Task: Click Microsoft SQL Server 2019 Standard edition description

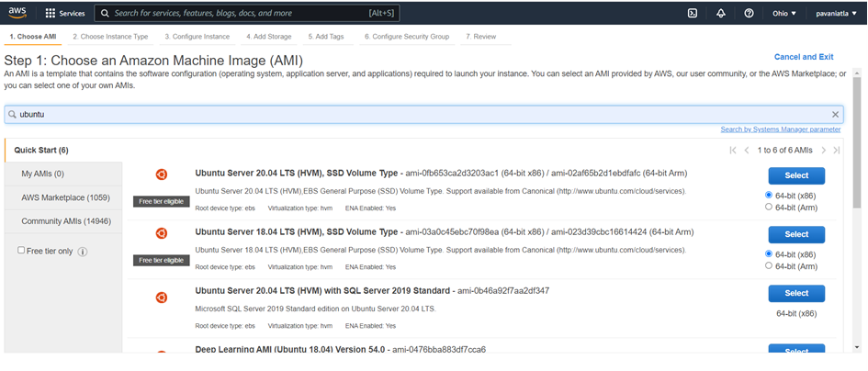Action: (x=316, y=309)
